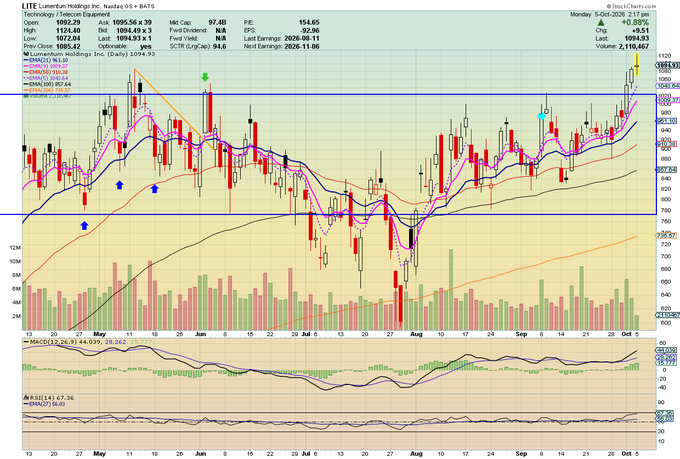The width and height of the screenshot is (680, 459).
Task: Click the 1043.64 price tag on right axis
Action: [668, 86]
